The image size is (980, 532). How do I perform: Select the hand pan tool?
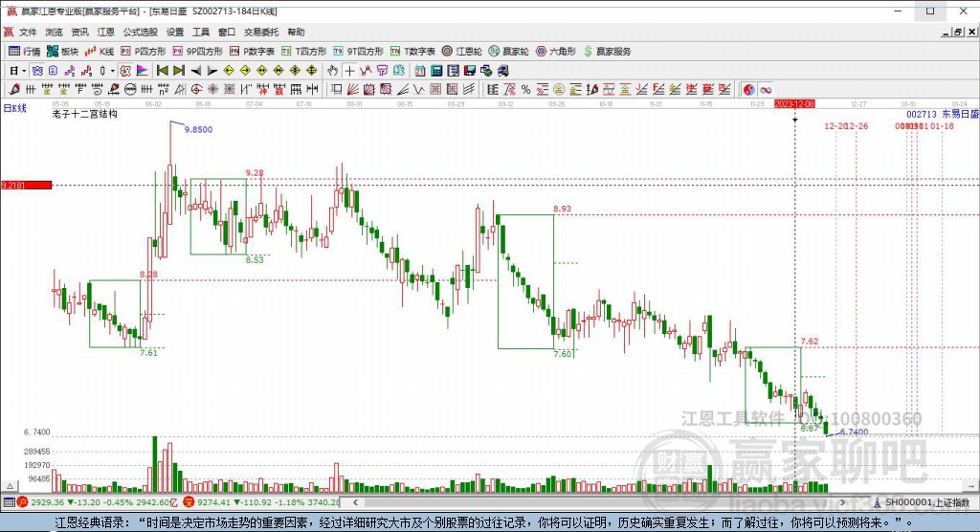pos(332,71)
